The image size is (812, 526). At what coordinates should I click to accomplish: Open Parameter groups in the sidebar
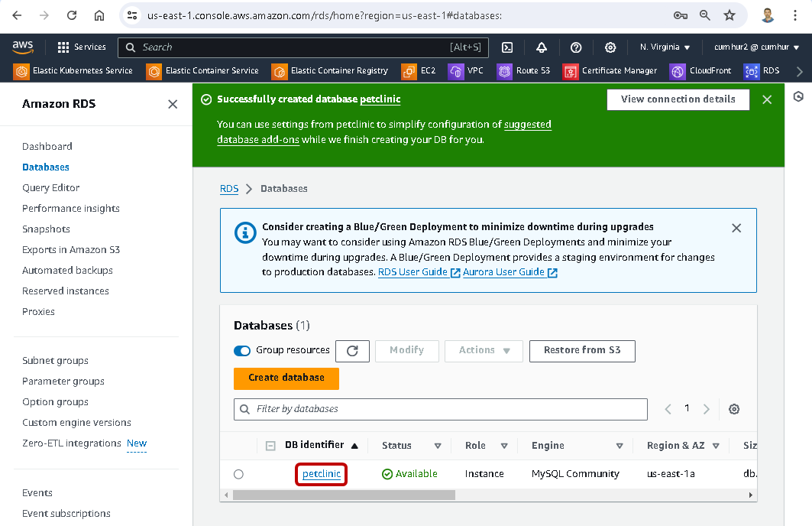pos(63,381)
